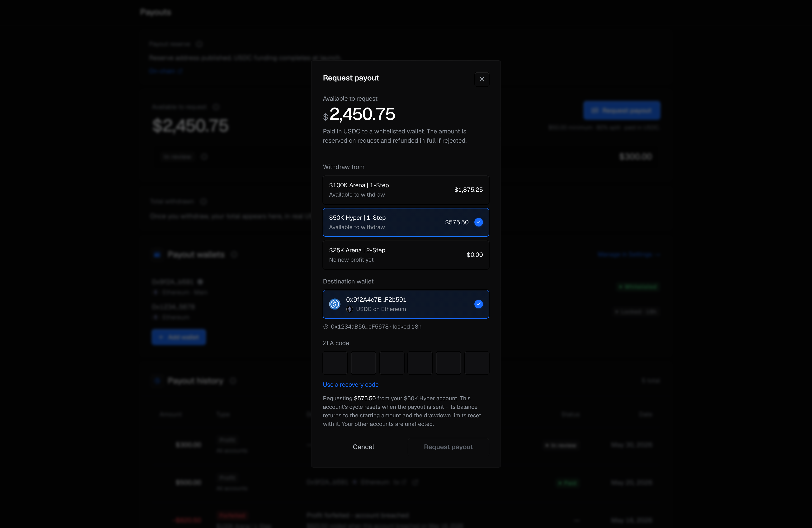
Task: Select the $100K Arena 1-Step account
Action: coord(406,190)
